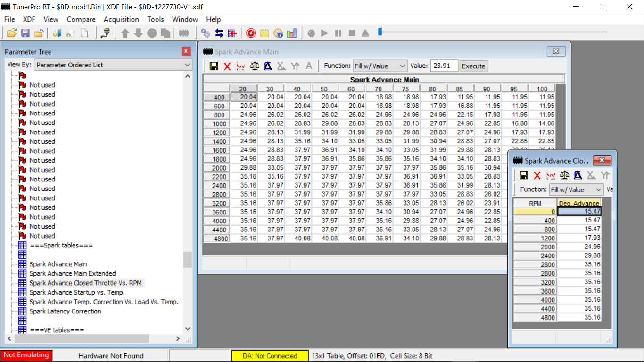The height and width of the screenshot is (362, 644).
Task: Click the gears icon in the main toolbar
Action: tap(205, 33)
